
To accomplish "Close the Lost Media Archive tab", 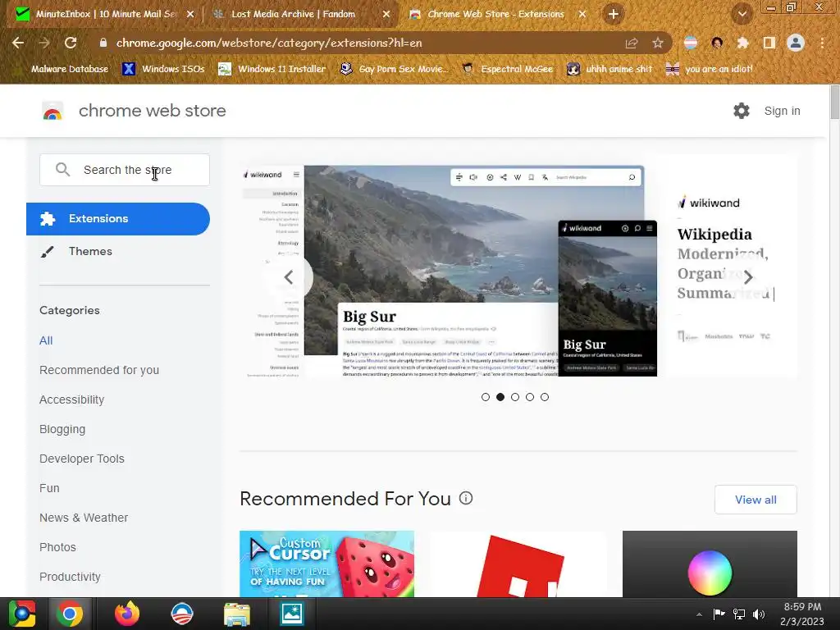I will coord(386,15).
